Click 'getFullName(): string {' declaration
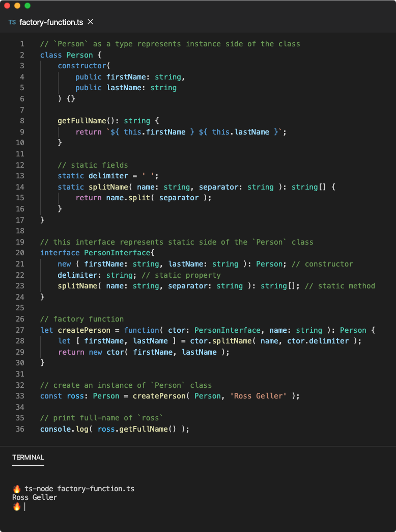Screen dimensions: 396x532 (x=108, y=121)
